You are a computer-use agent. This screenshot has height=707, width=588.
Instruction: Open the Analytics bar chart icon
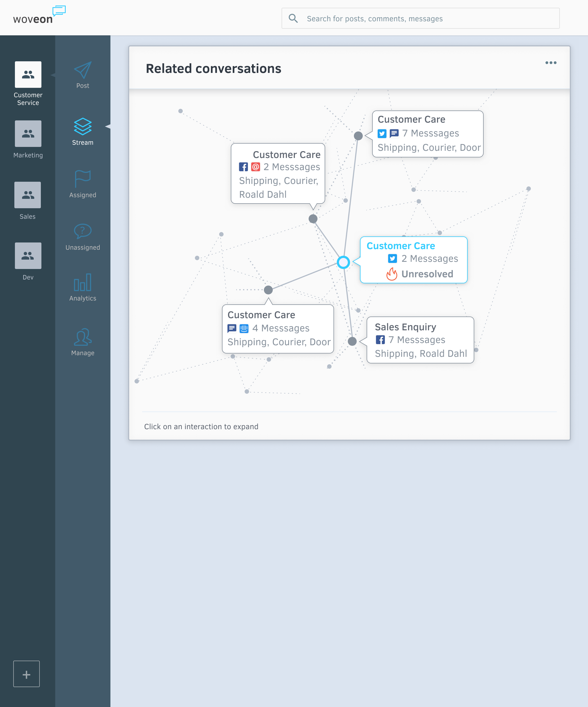click(x=83, y=282)
